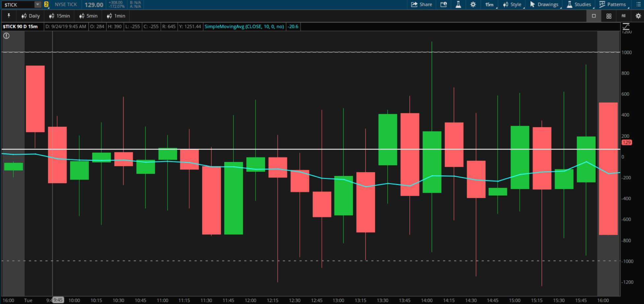Open chart settings with the gear icon

(473, 4)
